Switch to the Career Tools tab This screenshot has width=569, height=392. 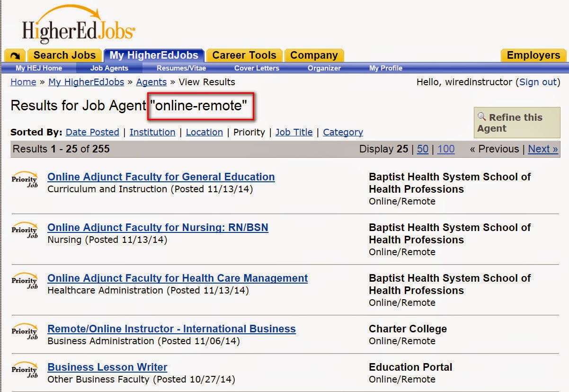(x=244, y=55)
